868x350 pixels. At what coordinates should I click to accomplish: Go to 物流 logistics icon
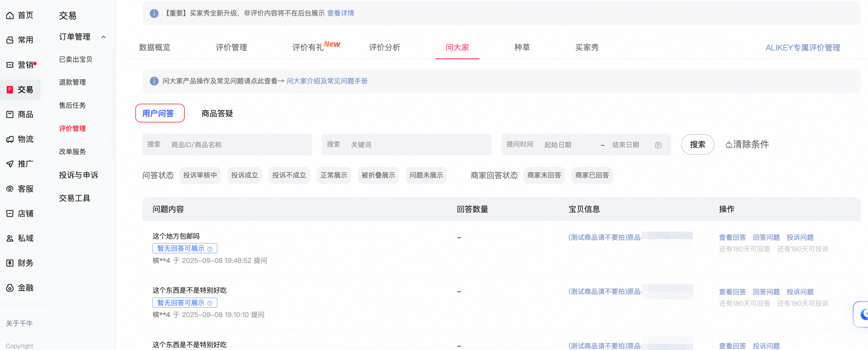coord(10,139)
